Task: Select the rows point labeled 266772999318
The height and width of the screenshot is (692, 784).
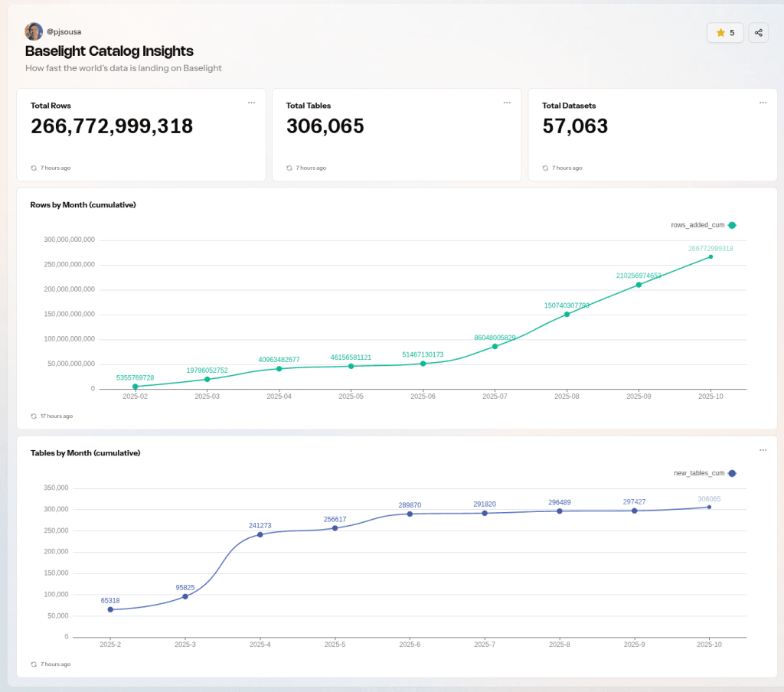Action: 710,257
